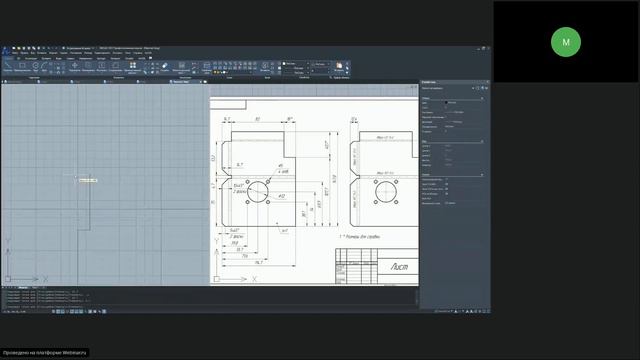Image resolution: width=640 pixels, height=360 pixels.
Task: Select the active drawing document tab
Action: 186,82
